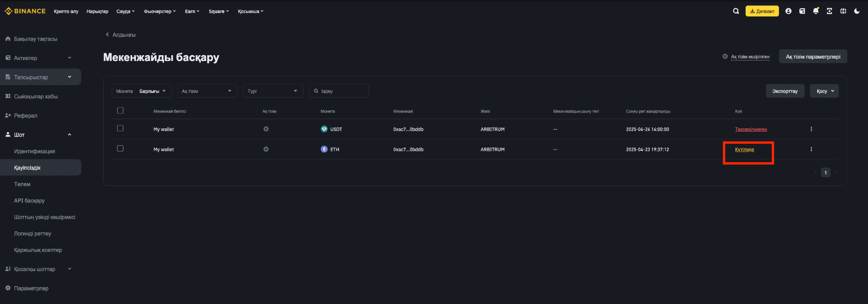Click the Тексерілмеген status link

pos(751,129)
